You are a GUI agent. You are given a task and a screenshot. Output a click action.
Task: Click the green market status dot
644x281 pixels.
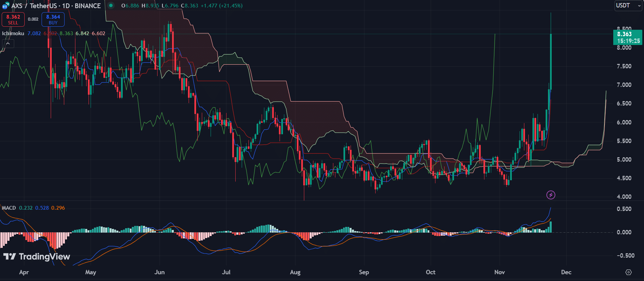(111, 5)
